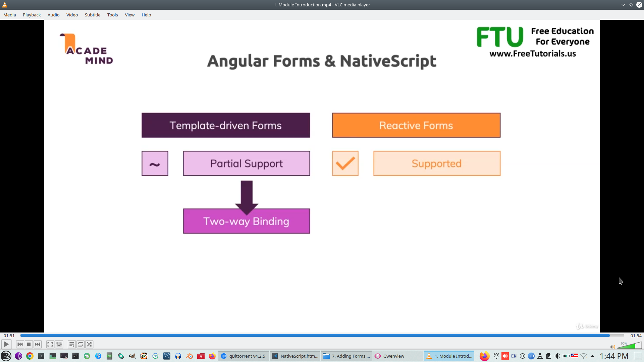Image resolution: width=644 pixels, height=362 pixels.
Task: Launch Chrome from the taskbar
Action: 30,356
